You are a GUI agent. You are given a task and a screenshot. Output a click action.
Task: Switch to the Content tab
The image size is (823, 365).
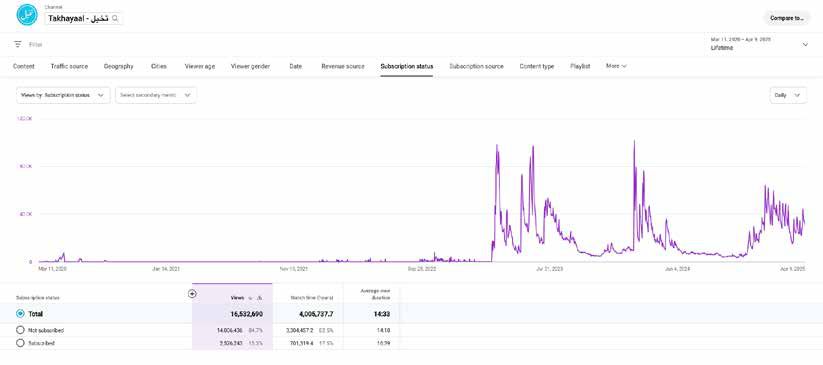(x=24, y=66)
